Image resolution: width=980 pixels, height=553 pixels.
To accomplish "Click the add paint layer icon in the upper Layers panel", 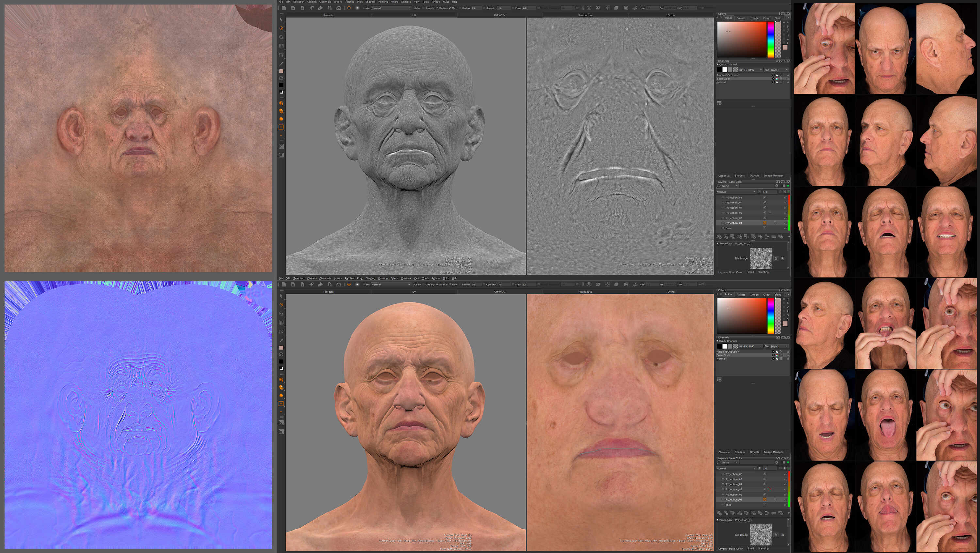I will (719, 237).
